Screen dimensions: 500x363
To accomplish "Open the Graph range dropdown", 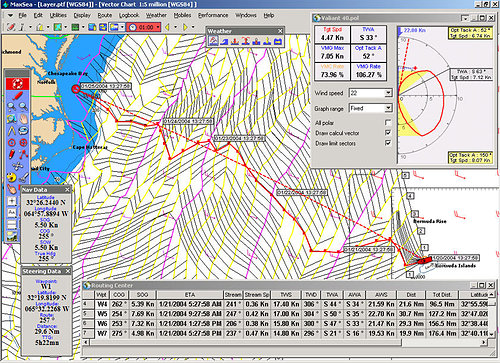I will pyautogui.click(x=388, y=108).
